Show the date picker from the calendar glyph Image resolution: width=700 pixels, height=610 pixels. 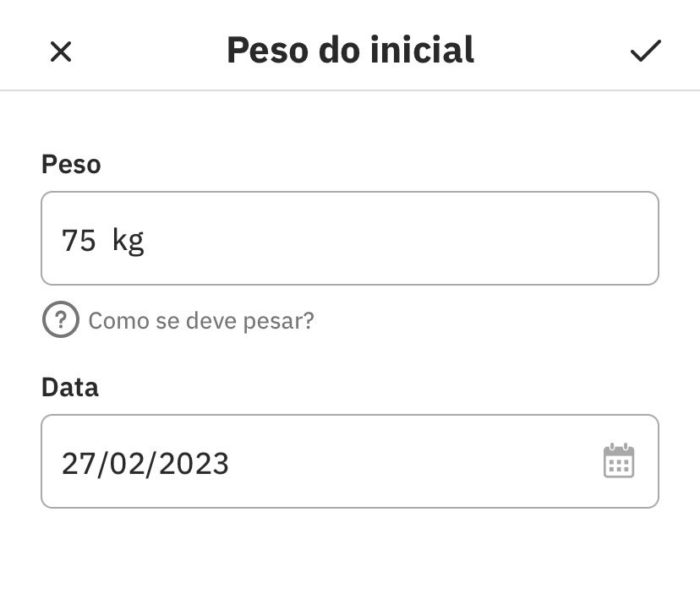click(619, 460)
